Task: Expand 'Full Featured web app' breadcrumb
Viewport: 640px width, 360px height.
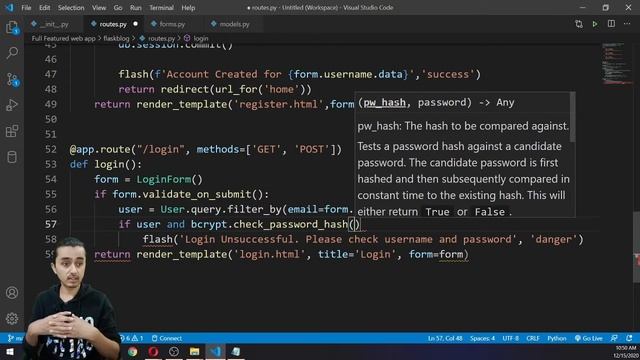Action: (x=63, y=38)
